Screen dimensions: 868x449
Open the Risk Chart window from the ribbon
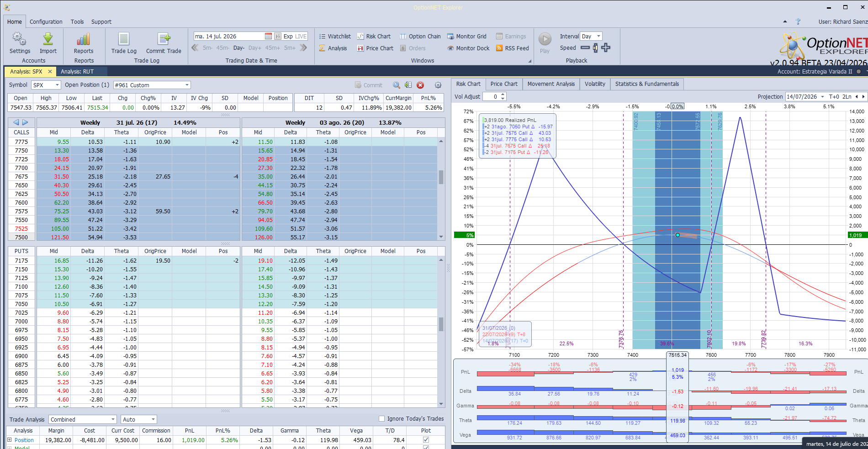tap(374, 37)
